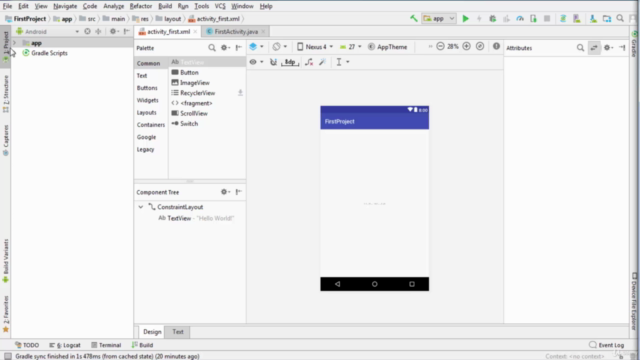This screenshot has height=360, width=640.
Task: Open the Event Log panel
Action: tap(607, 345)
